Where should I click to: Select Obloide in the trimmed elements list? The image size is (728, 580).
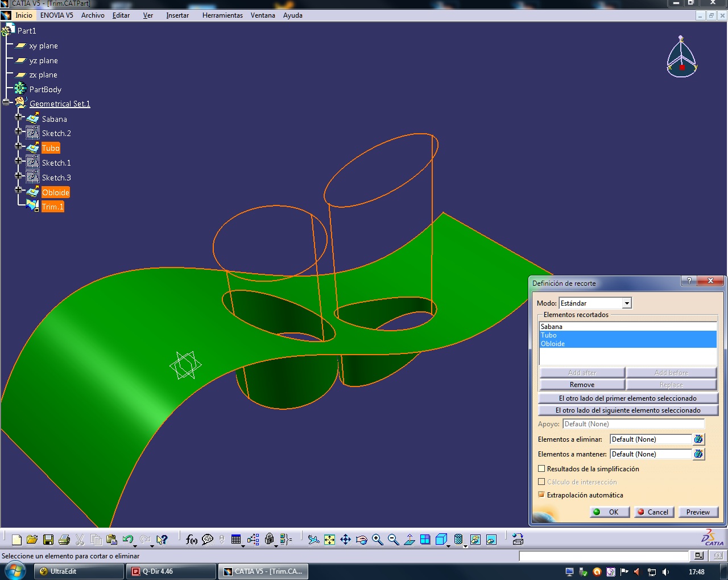[x=628, y=344]
